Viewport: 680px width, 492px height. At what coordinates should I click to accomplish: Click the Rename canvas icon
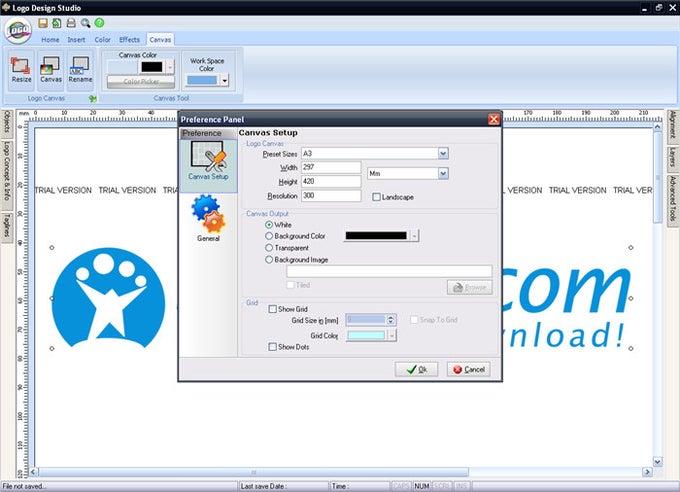click(80, 69)
